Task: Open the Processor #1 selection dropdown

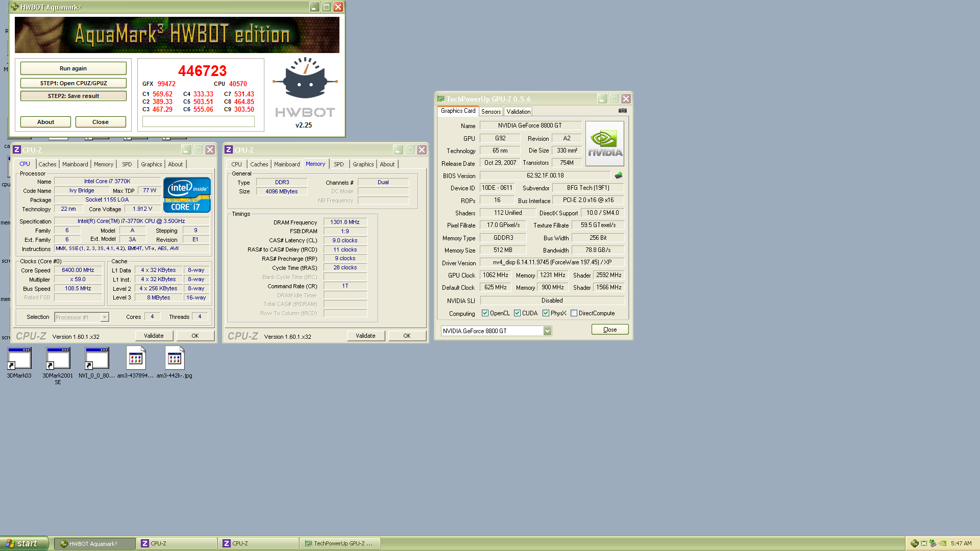Action: tap(105, 317)
